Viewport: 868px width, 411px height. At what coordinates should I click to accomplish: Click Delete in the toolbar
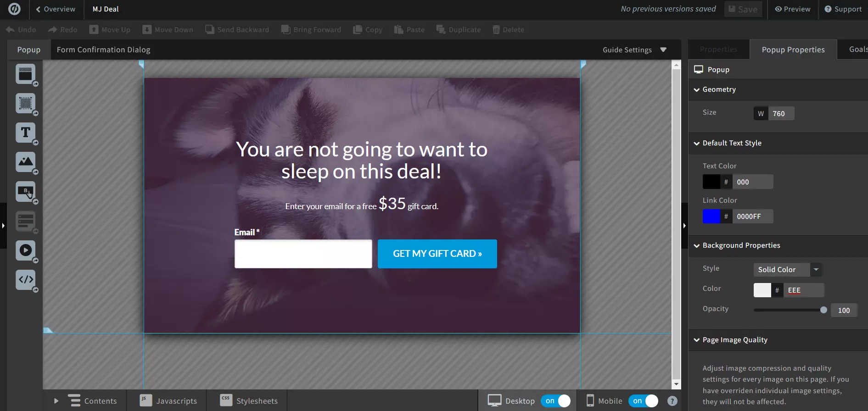point(509,30)
